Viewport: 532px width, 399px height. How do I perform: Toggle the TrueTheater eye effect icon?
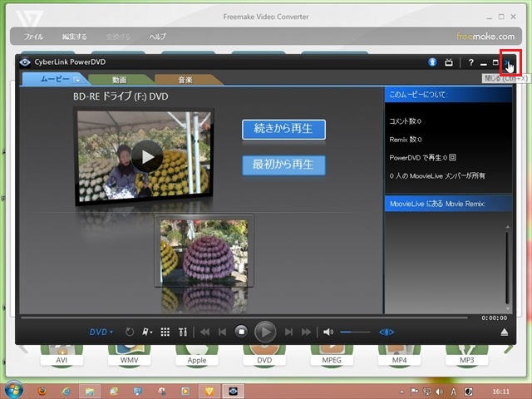click(387, 332)
